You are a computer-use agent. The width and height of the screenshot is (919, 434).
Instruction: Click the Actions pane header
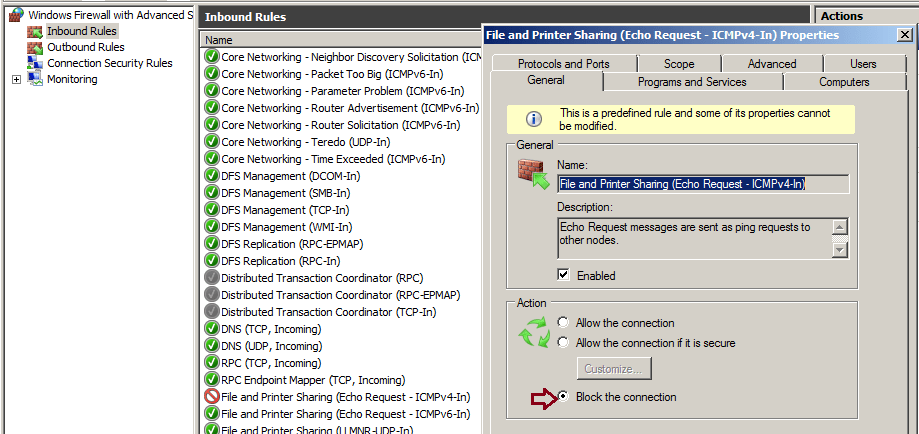pyautogui.click(x=867, y=16)
